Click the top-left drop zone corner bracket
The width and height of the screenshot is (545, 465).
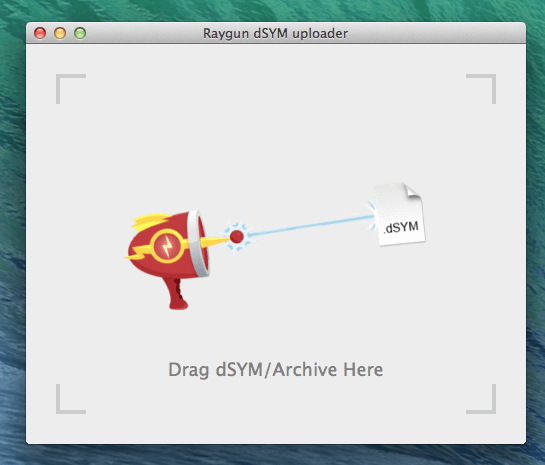click(71, 89)
